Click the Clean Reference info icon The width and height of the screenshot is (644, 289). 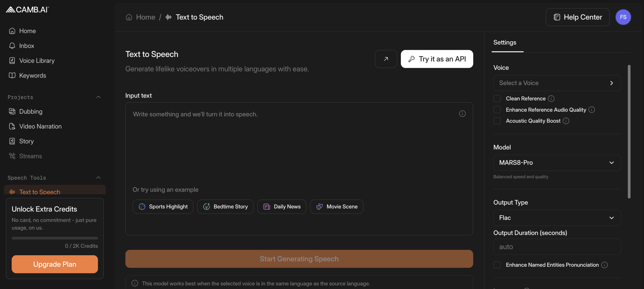click(x=551, y=99)
